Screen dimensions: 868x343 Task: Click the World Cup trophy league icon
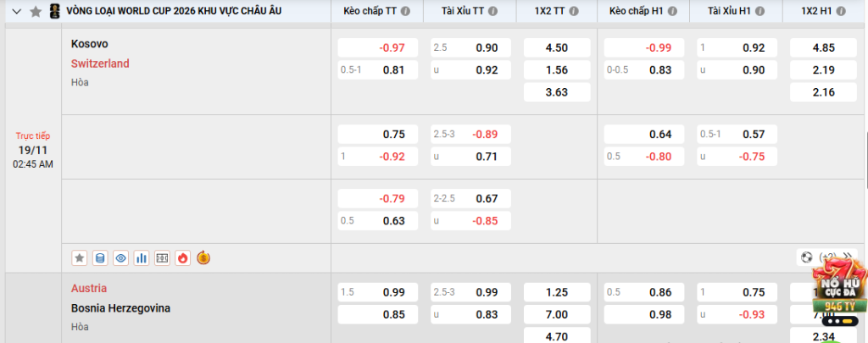tap(55, 12)
